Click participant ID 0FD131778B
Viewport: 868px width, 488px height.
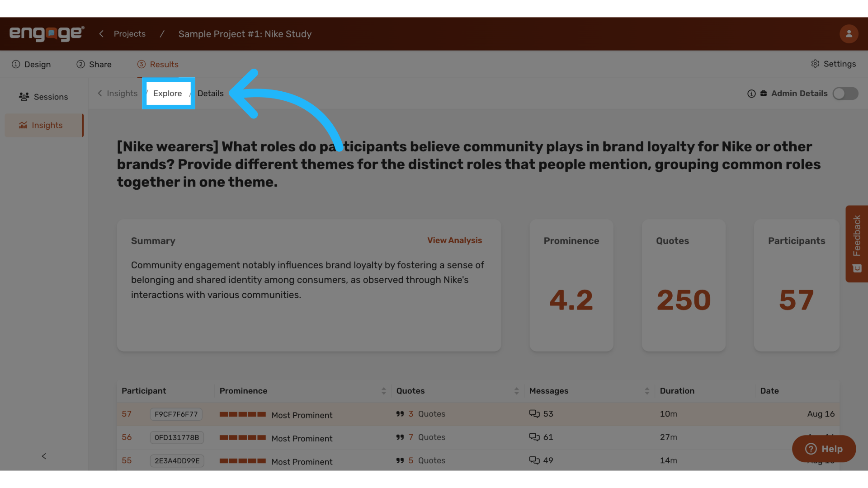pos(177,437)
